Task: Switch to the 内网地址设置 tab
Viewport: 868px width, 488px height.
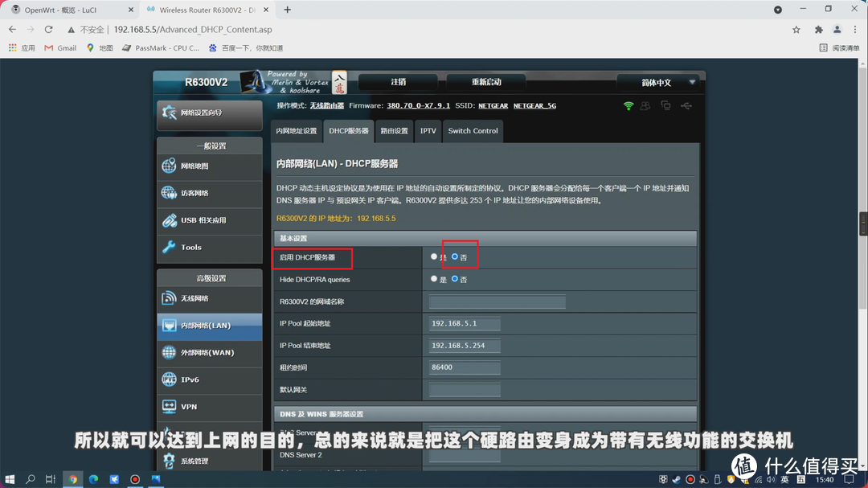Action: [x=296, y=131]
